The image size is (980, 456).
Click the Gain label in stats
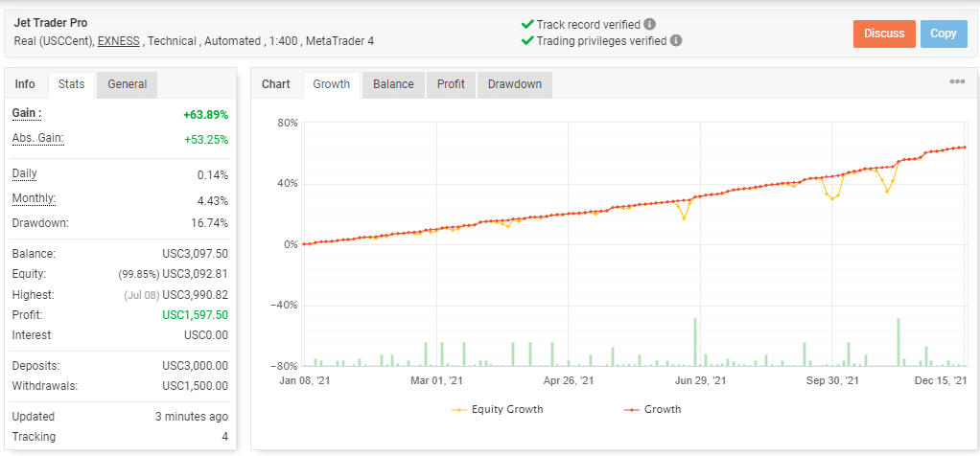tap(27, 113)
